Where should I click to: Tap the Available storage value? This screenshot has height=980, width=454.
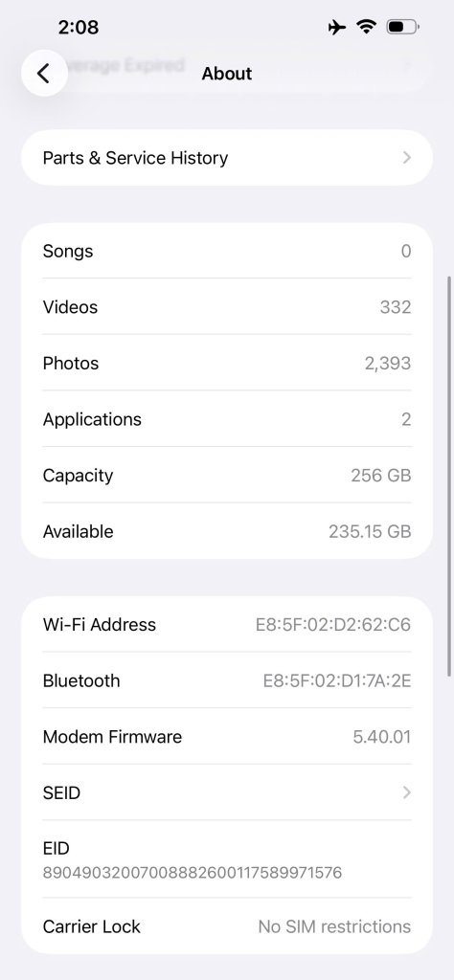pos(370,532)
